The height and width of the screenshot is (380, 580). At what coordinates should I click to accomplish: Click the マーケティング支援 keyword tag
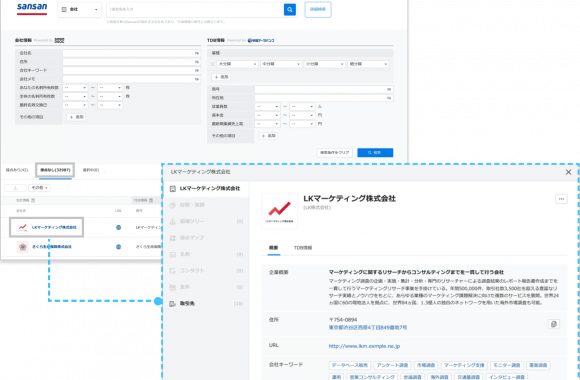[x=464, y=365]
